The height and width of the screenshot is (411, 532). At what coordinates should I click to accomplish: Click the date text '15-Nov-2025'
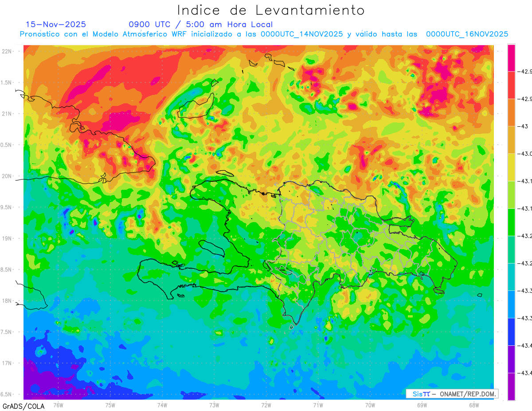[x=56, y=24]
